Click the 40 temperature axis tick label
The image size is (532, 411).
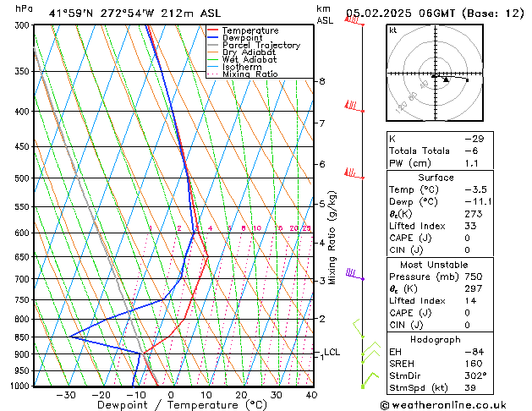(x=311, y=395)
